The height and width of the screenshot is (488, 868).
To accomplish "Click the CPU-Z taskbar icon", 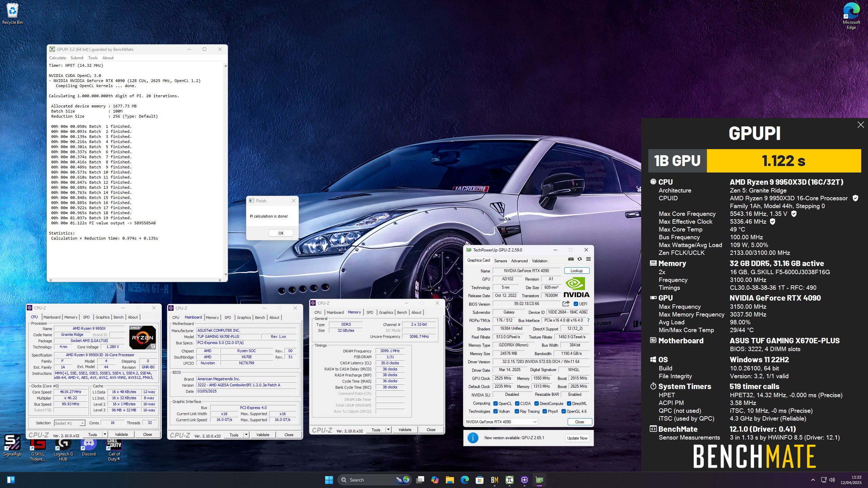I will coord(525,480).
